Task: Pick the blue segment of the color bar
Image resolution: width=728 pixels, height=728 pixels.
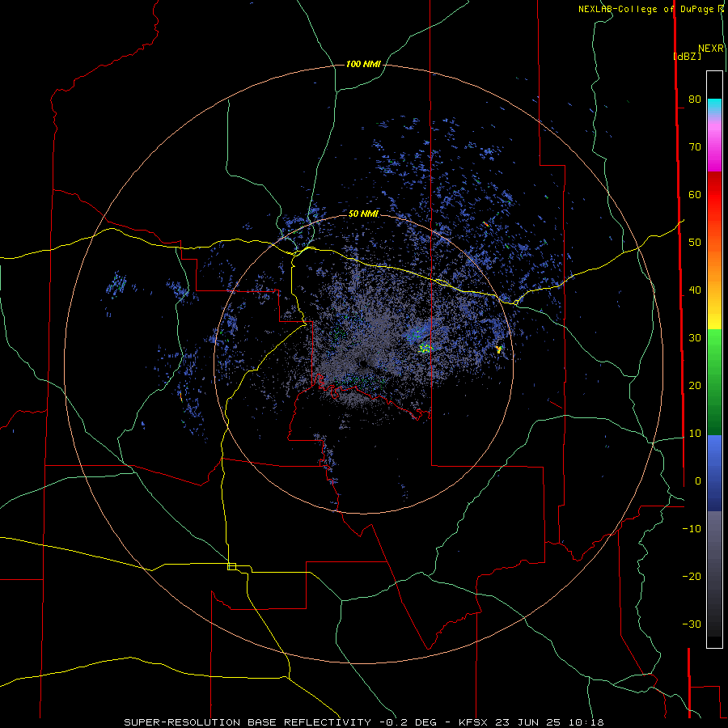Action: click(714, 473)
